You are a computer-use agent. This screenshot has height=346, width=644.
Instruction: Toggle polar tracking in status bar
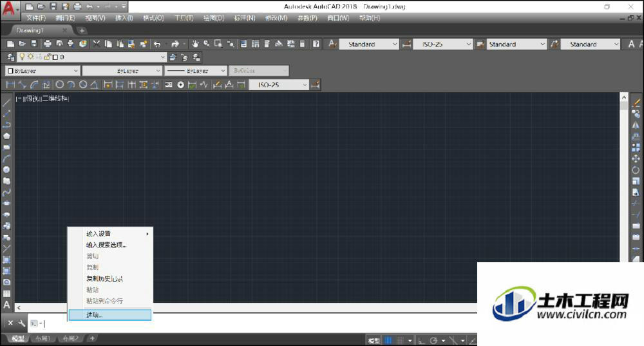433,341
